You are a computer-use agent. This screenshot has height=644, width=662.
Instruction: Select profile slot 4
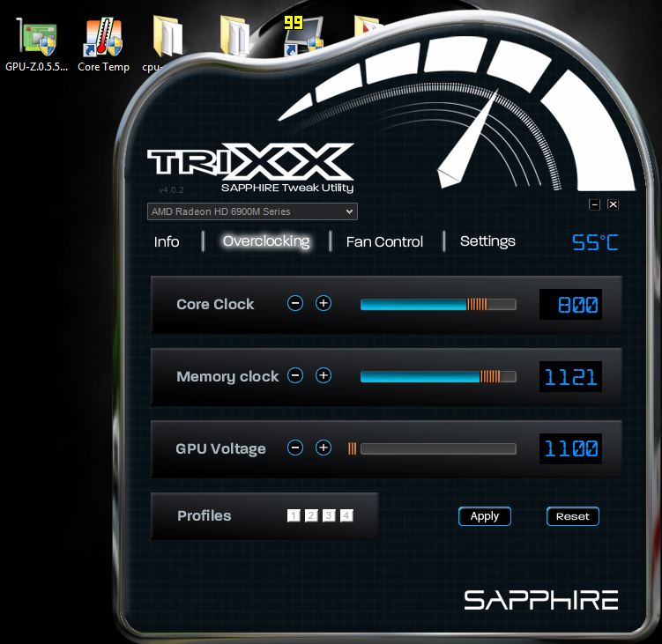tap(346, 515)
